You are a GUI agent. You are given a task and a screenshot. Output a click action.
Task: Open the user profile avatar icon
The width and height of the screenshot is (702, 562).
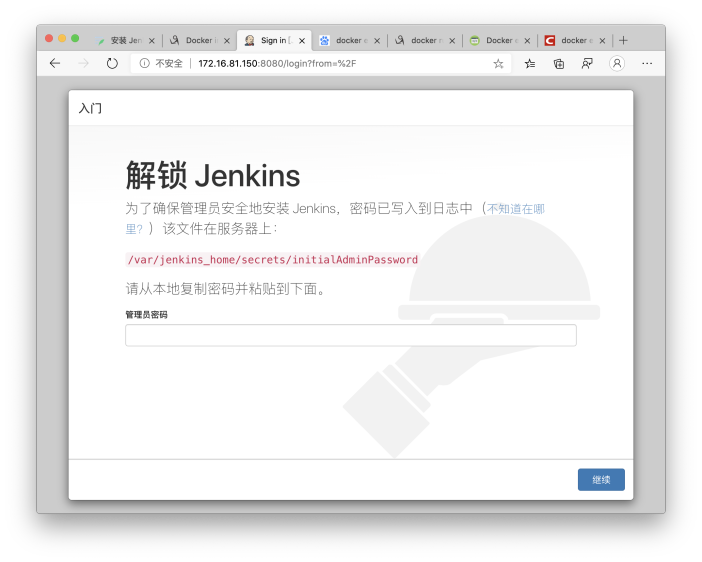pyautogui.click(x=617, y=64)
